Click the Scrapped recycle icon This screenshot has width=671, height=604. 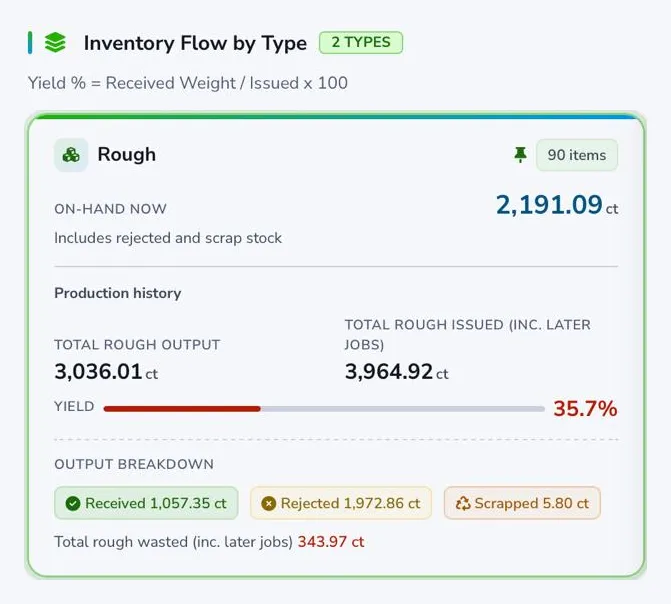click(463, 503)
